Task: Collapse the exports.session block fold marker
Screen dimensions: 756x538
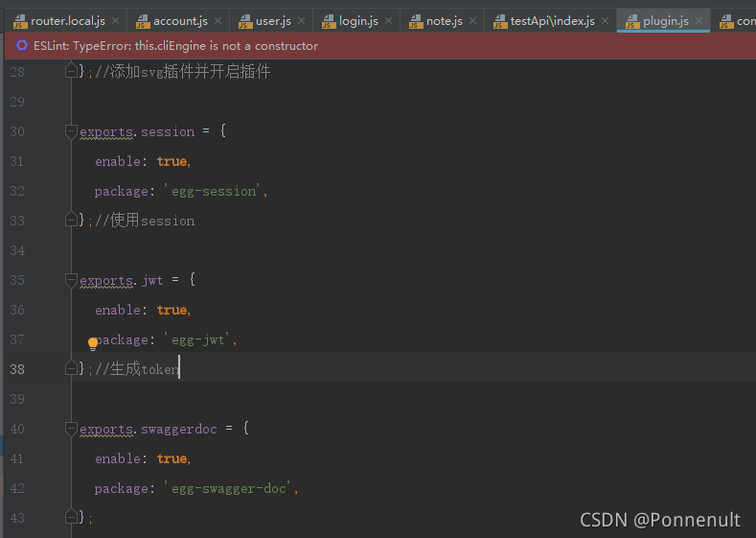Action: [x=71, y=131]
